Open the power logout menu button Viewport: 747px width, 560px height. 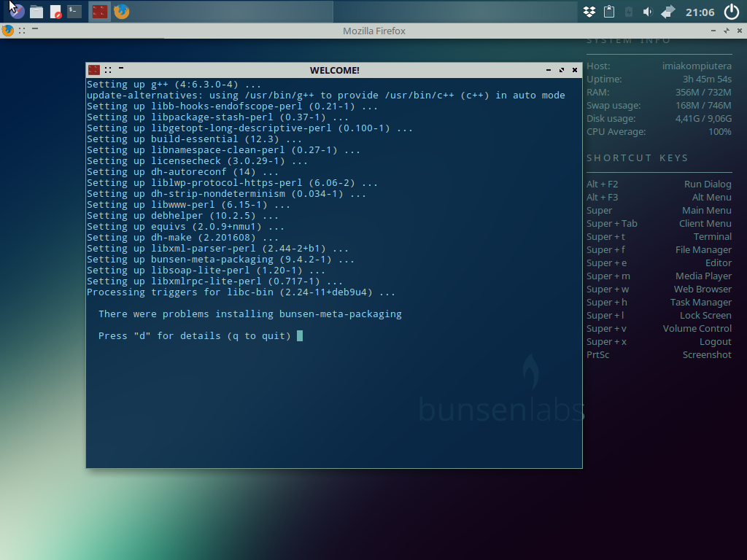[732, 12]
